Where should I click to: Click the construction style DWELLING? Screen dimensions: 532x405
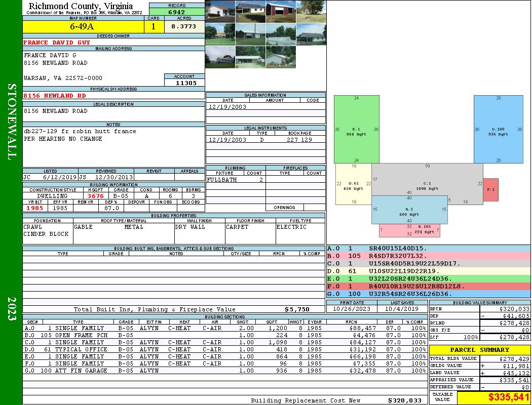pyautogui.click(x=52, y=196)
